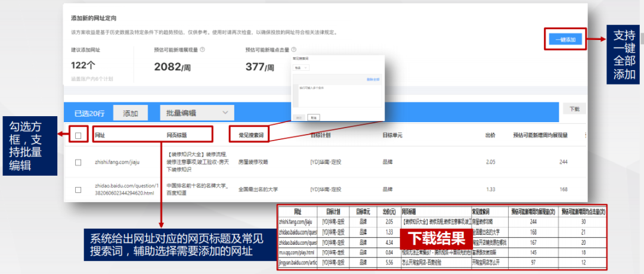The height and width of the screenshot is (274, 644).
Task: Click the 目标单元 column header
Action: [x=392, y=135]
